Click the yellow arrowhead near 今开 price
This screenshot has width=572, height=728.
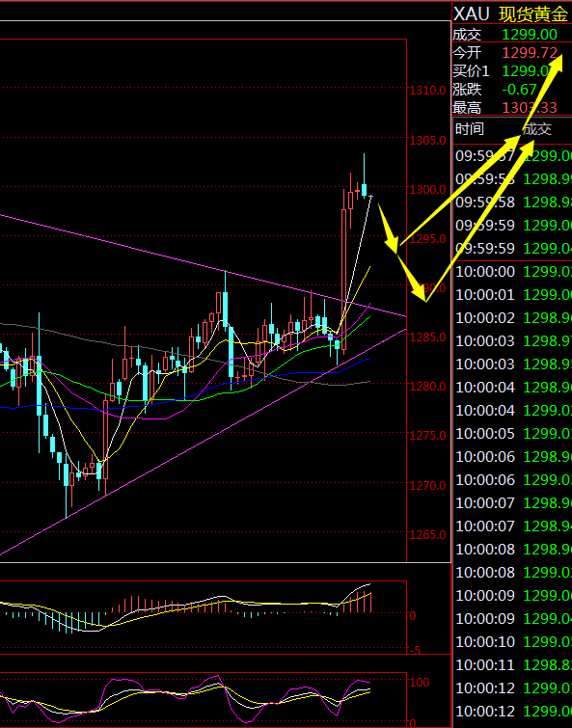[x=554, y=63]
